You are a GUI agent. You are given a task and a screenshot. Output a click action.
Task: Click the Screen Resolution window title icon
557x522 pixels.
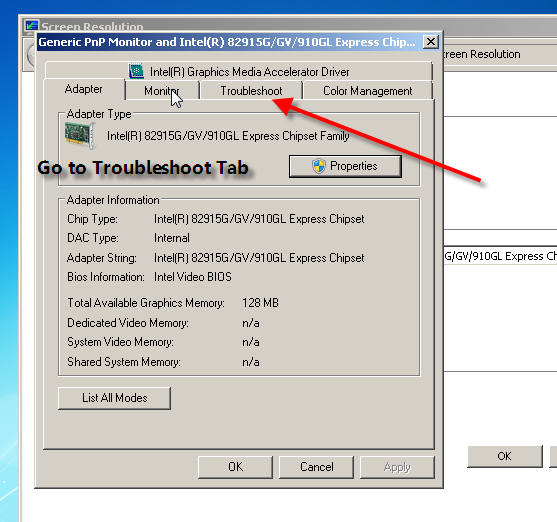pos(32,26)
